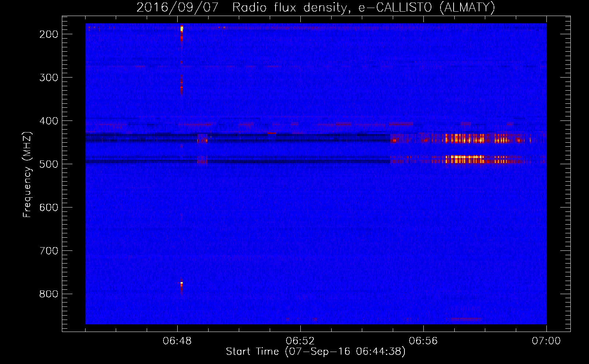
Task: Click the 500 frequency tick label
Action: (48, 164)
